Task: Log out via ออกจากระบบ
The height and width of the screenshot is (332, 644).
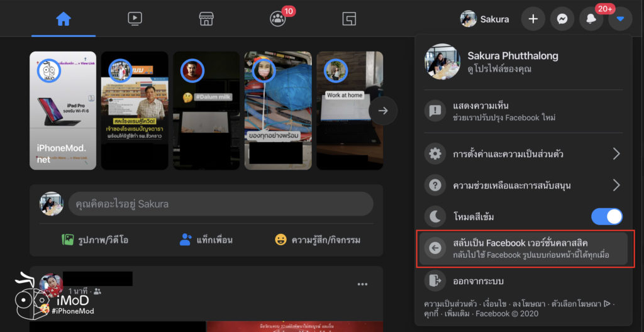Action: coord(523,281)
